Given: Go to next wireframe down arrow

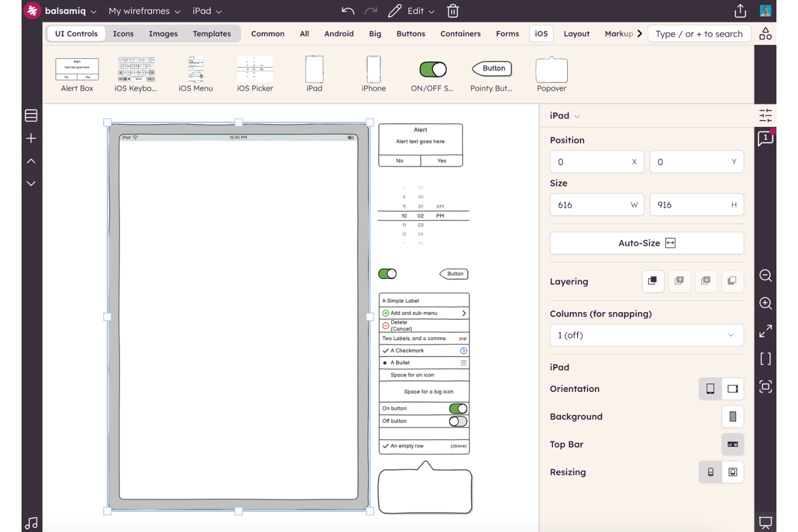Looking at the screenshot, I should [x=31, y=184].
